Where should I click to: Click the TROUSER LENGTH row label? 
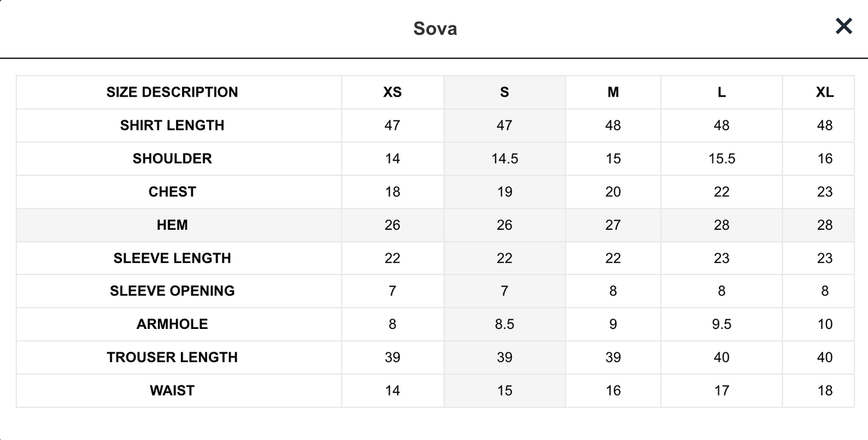point(172,357)
